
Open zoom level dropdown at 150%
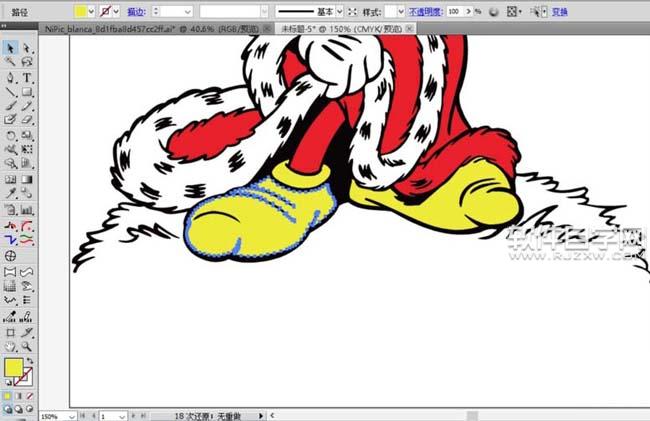click(x=72, y=416)
